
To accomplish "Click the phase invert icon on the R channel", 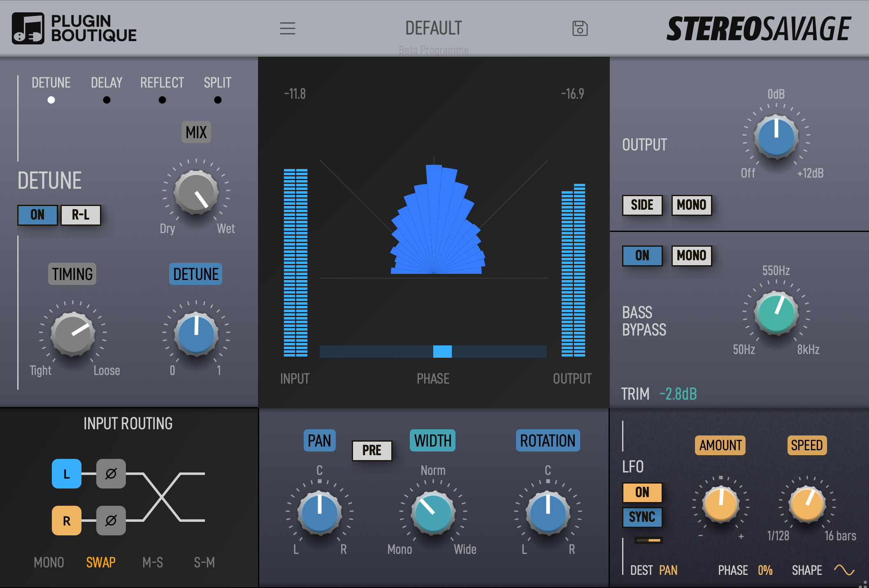I will pos(111,520).
